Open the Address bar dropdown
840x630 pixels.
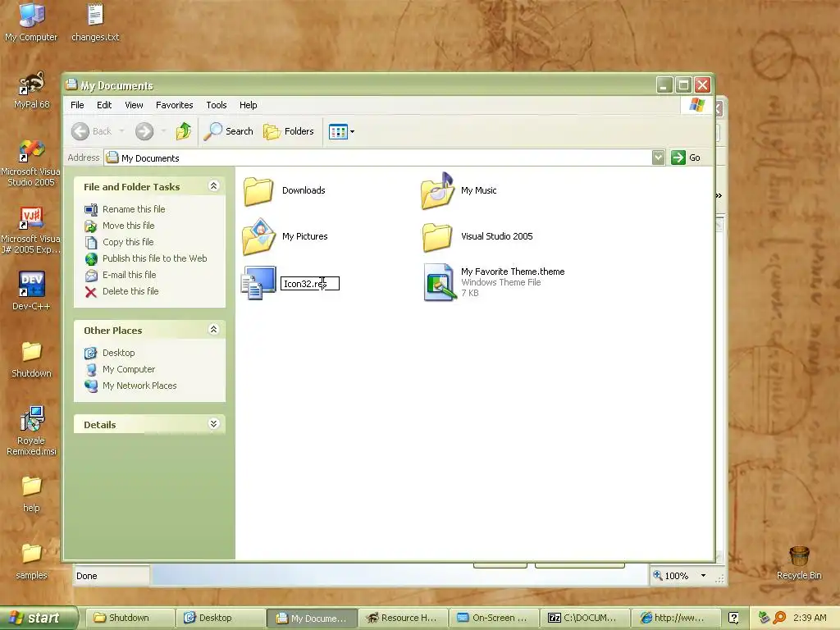click(659, 157)
